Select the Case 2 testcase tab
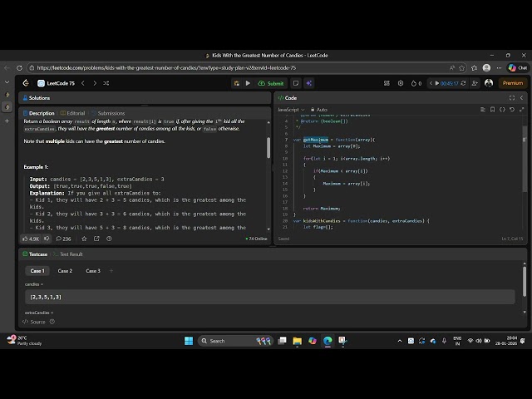Image resolution: width=532 pixels, height=399 pixels. (65, 271)
